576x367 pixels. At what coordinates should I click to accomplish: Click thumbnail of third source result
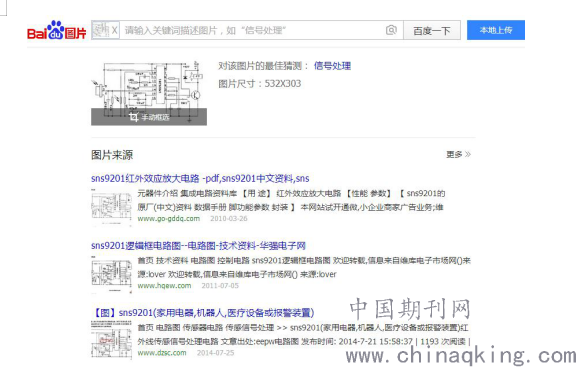[112, 339]
